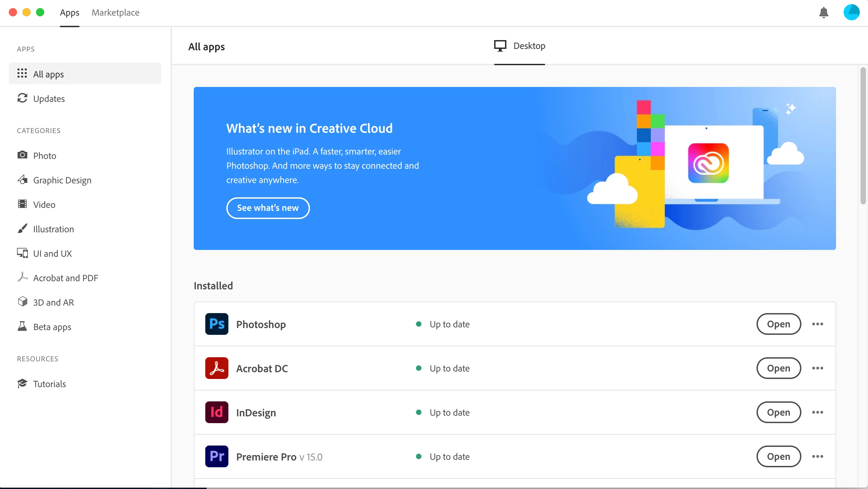Open Photoshop with the Open button
This screenshot has width=868, height=489.
779,324
